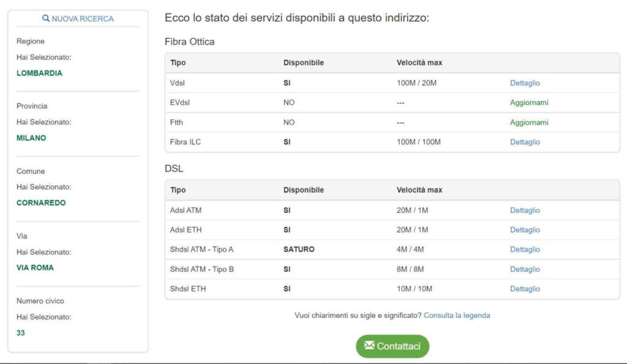Screen dimensions: 627x364
Task: Open Consulta la legenda link
Action: pos(457,316)
